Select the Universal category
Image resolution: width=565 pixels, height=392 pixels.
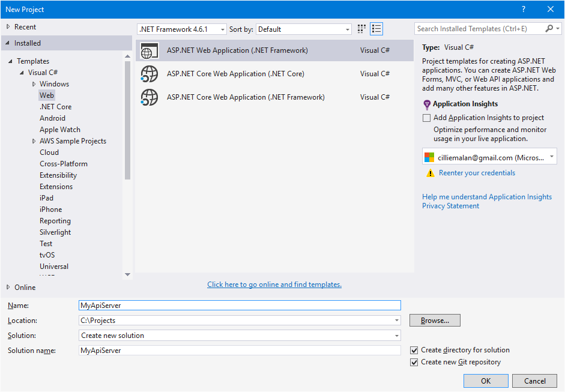click(x=53, y=267)
